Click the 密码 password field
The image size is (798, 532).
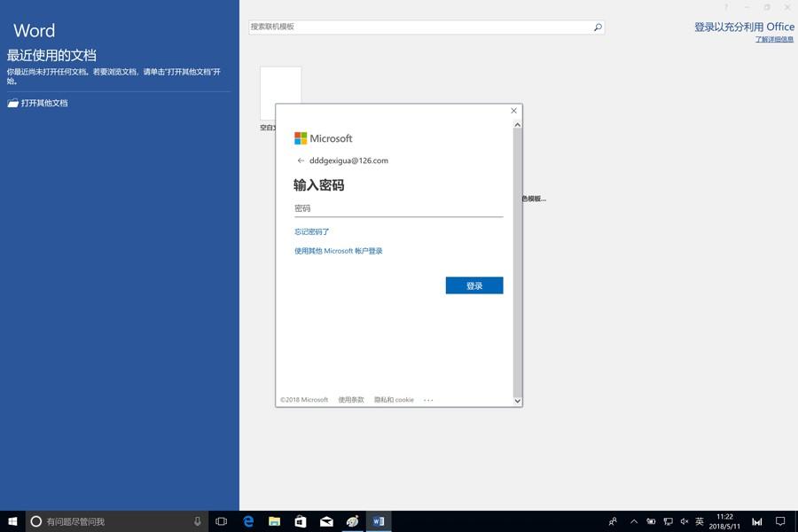[398, 208]
